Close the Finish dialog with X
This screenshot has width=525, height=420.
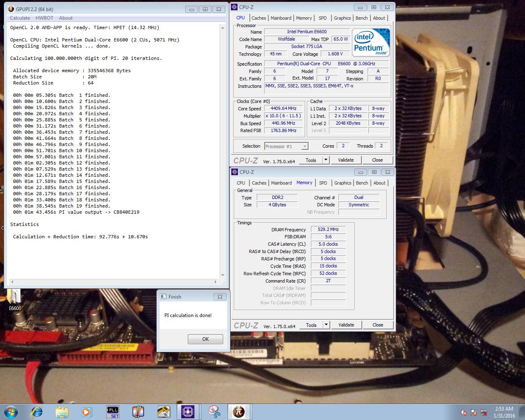tap(220, 297)
